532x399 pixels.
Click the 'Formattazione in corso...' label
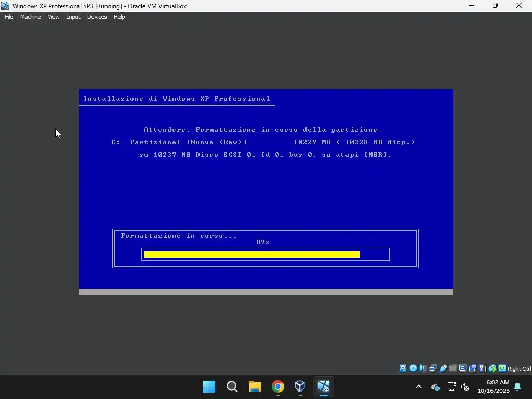click(179, 236)
